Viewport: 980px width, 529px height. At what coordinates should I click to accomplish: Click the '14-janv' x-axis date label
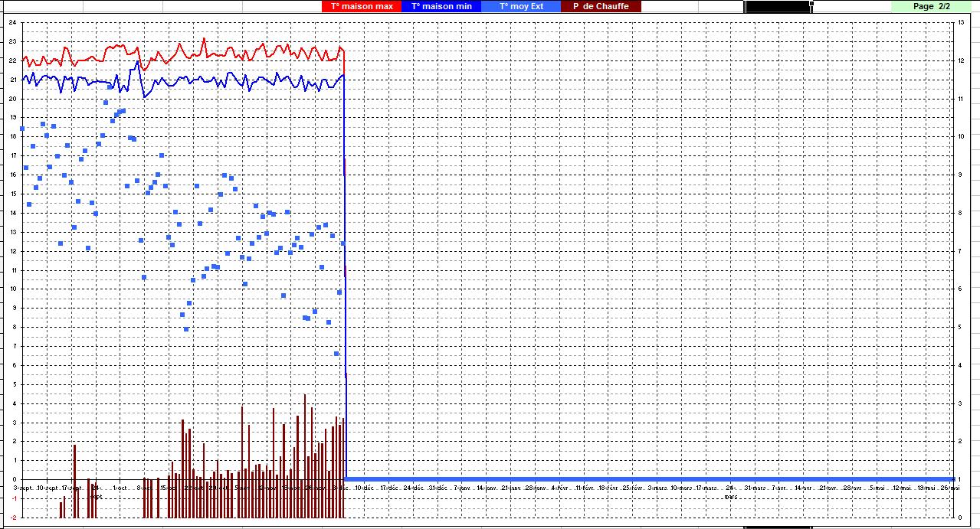click(x=487, y=488)
